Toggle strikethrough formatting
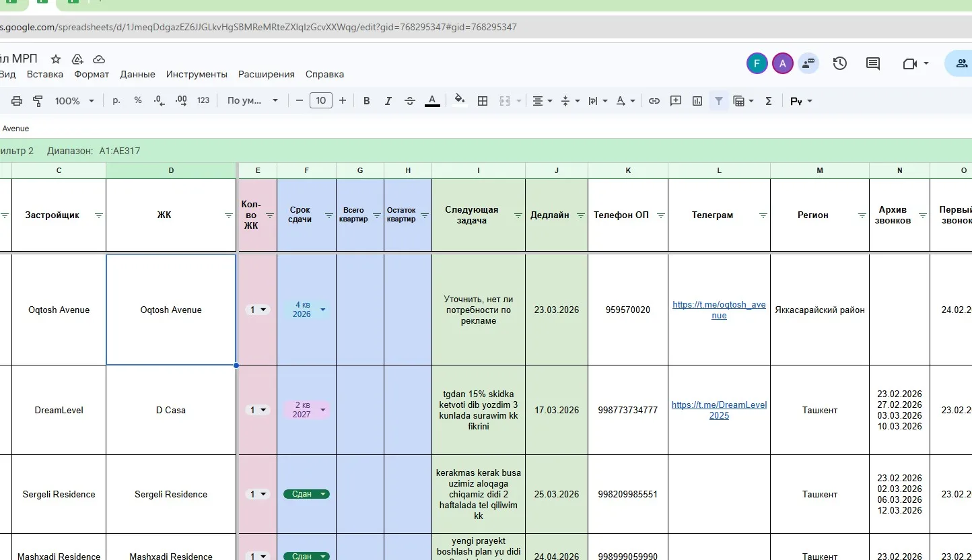Screen dimensions: 972x560 point(410,101)
